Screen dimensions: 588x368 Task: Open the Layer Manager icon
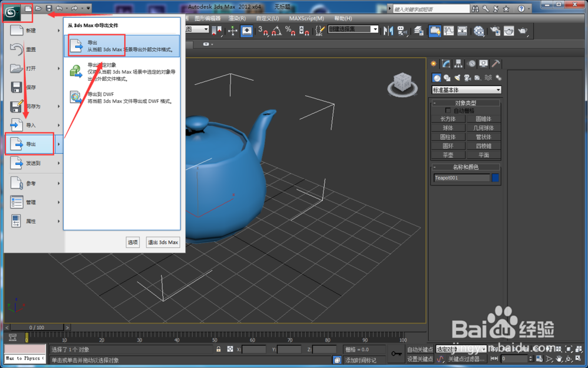point(419,31)
